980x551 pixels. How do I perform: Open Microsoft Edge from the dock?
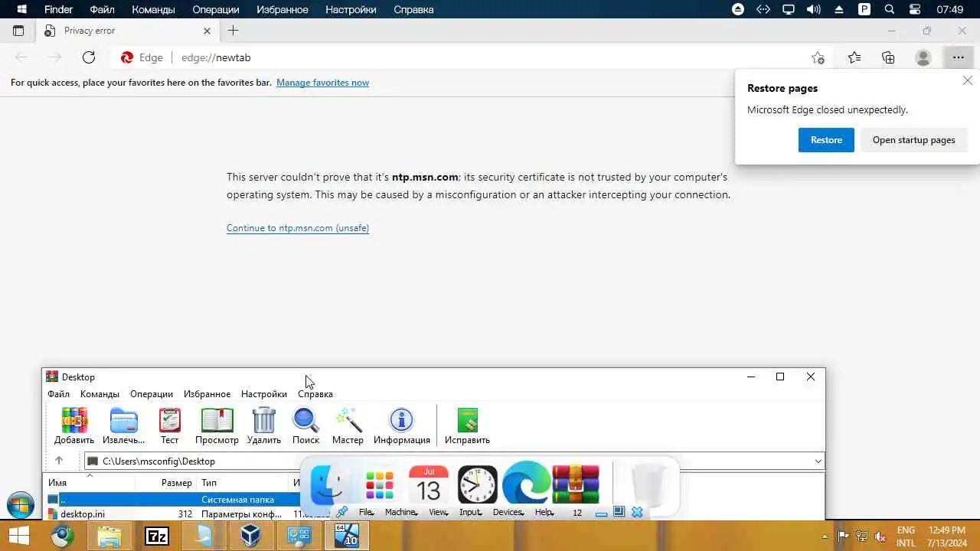pos(527,484)
